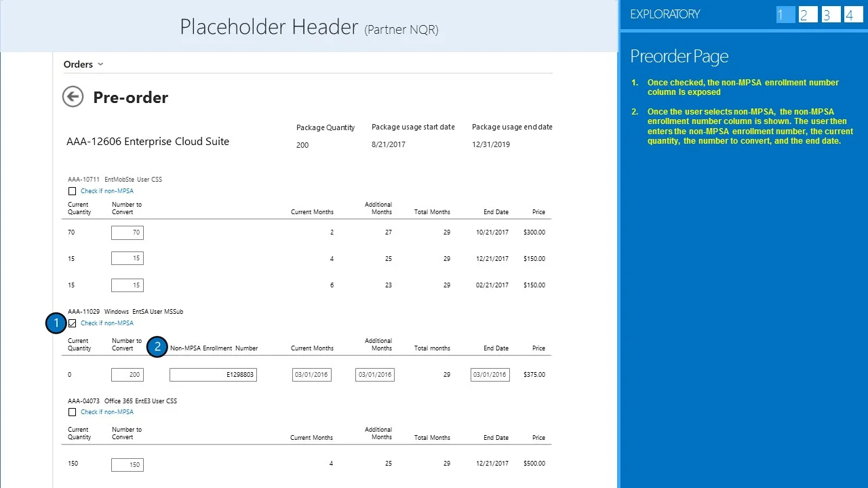Click the Package usage start date 8/21/2017
This screenshot has height=488, width=868.
pos(389,144)
